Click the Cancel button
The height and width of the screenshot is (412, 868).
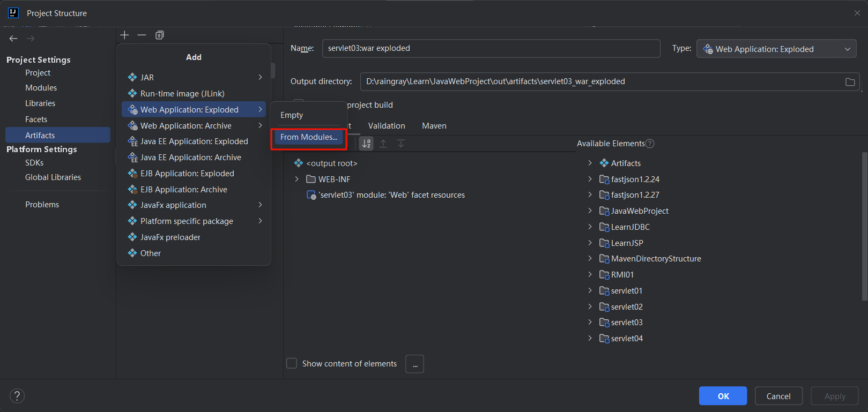point(778,396)
